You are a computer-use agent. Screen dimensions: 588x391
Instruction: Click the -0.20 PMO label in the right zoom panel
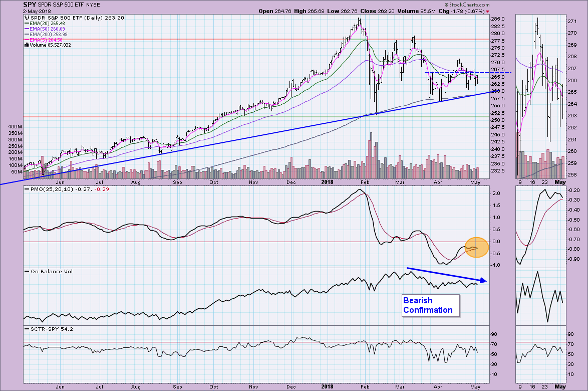point(573,190)
